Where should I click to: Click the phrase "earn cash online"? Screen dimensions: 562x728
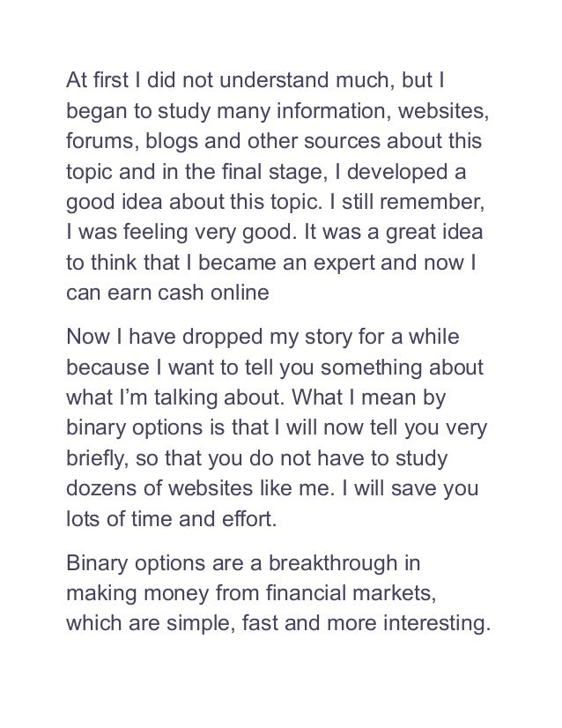point(188,293)
